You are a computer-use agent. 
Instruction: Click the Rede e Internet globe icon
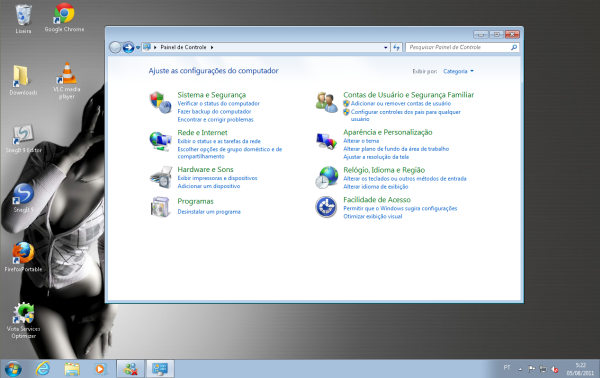(160, 141)
